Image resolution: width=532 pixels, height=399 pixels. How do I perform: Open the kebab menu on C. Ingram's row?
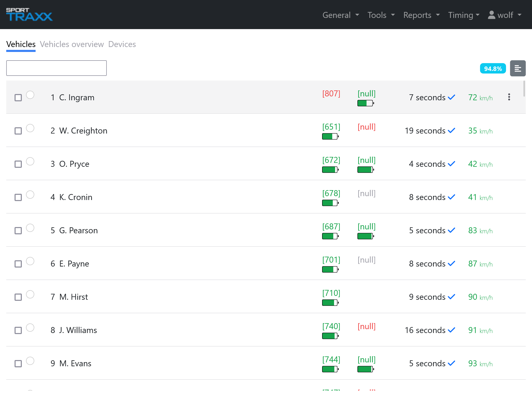(x=509, y=97)
